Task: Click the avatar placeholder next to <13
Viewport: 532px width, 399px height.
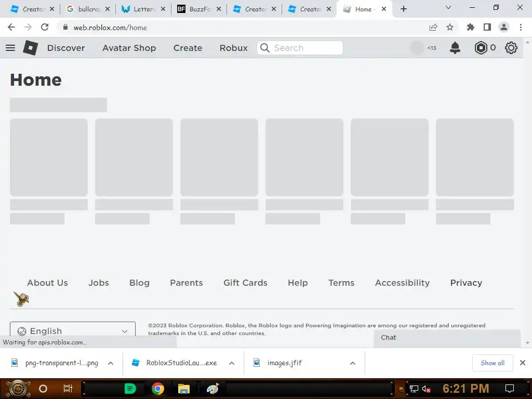Action: point(417,48)
